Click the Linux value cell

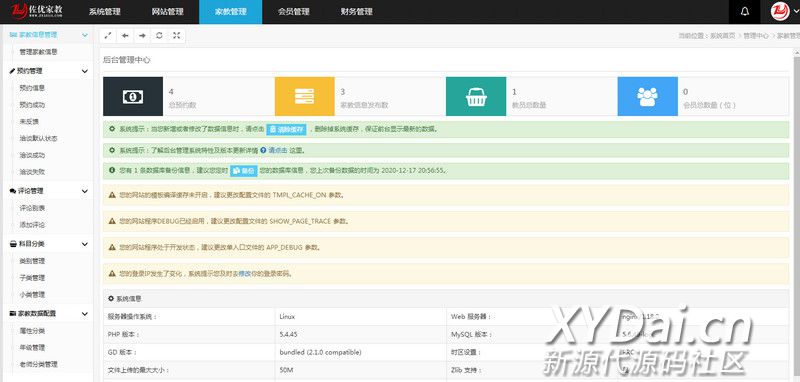pos(361,316)
